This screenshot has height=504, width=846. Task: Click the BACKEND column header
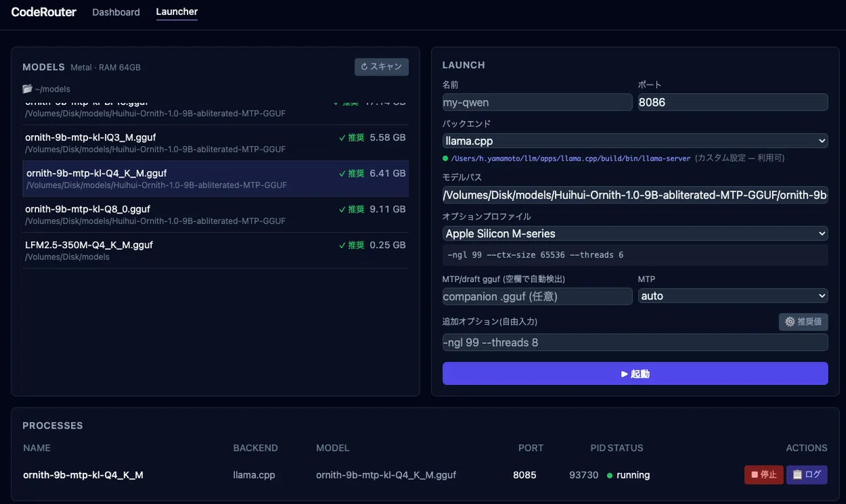[255, 448]
